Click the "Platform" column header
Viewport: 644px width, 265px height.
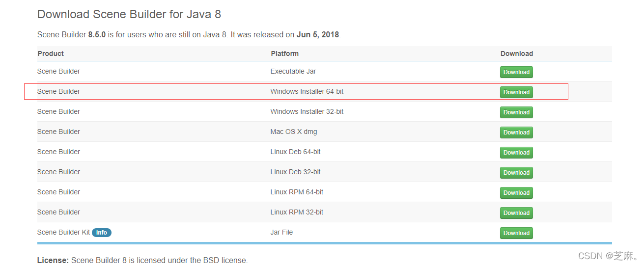(284, 53)
